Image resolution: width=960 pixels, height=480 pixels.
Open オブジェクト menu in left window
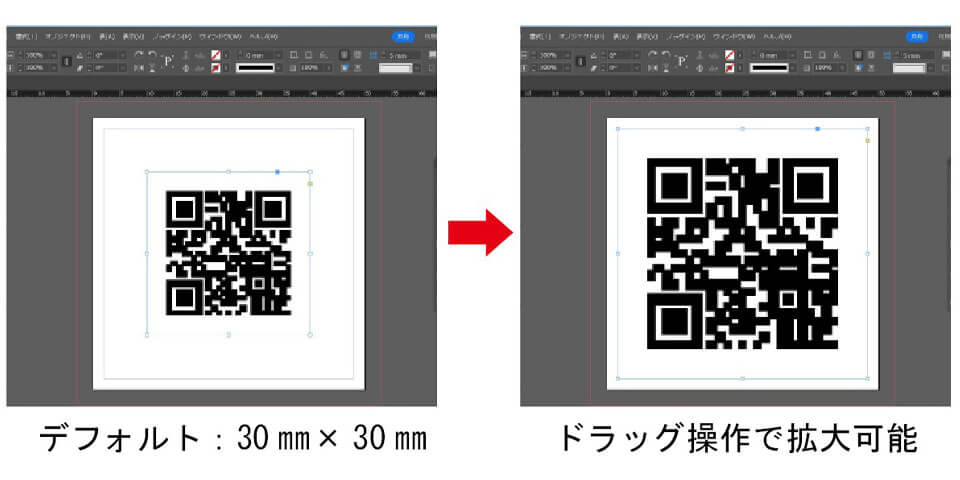[68, 36]
